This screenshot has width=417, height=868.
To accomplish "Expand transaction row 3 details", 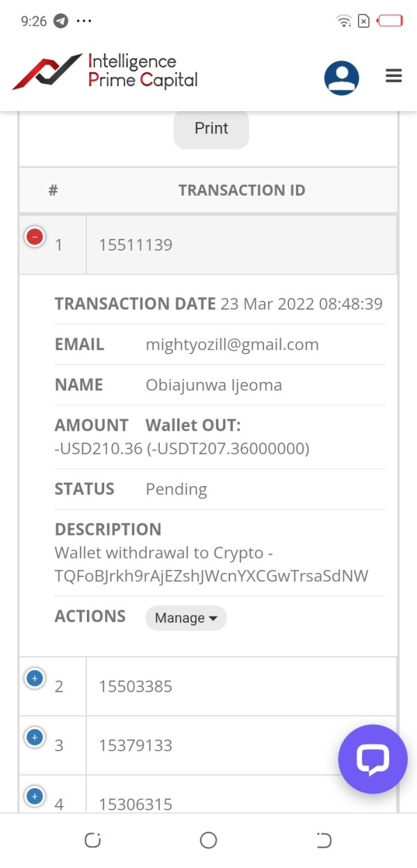I will tap(35, 737).
